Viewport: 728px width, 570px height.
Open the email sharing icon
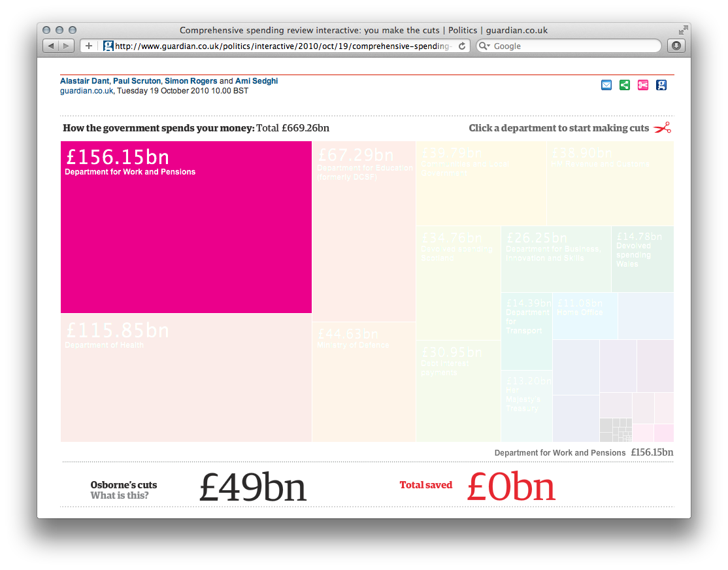coord(606,85)
